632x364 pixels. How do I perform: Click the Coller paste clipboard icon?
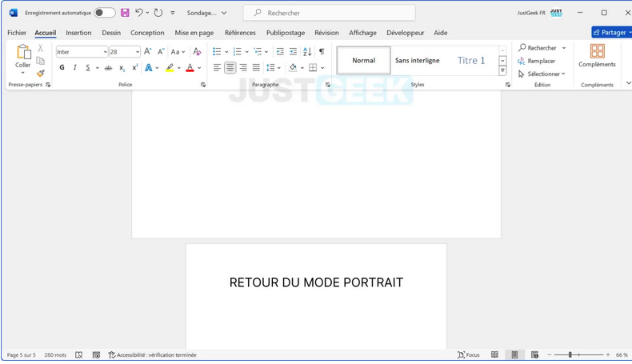click(23, 53)
